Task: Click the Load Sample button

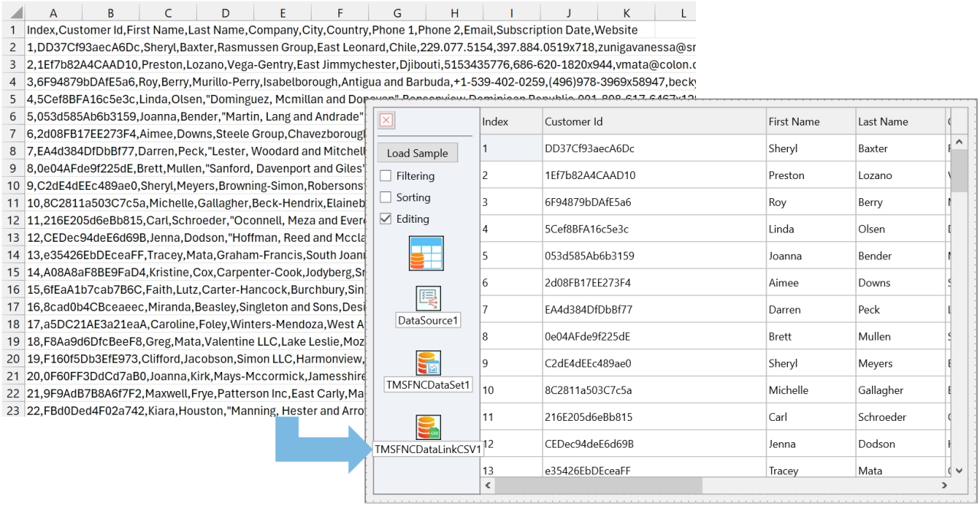Action: (417, 153)
